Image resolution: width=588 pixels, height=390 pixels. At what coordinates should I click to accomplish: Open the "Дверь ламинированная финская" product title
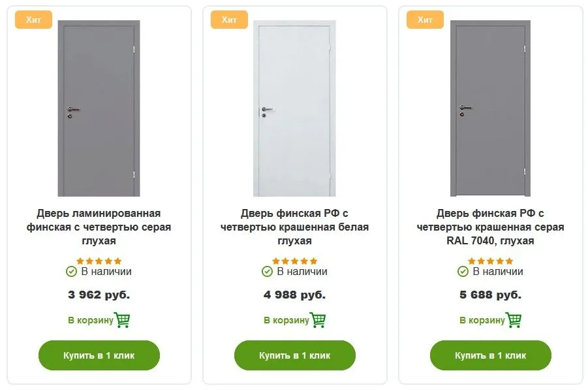(99, 227)
